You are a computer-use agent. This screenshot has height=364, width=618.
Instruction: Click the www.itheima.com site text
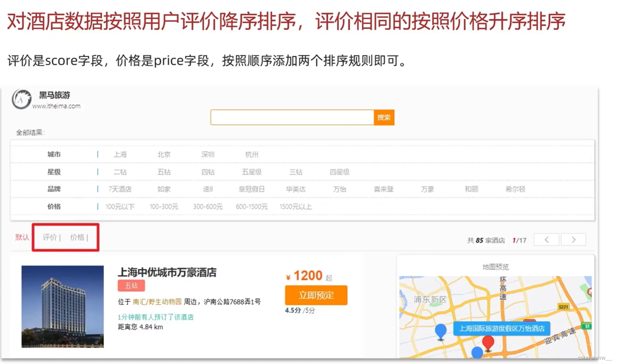click(x=56, y=106)
